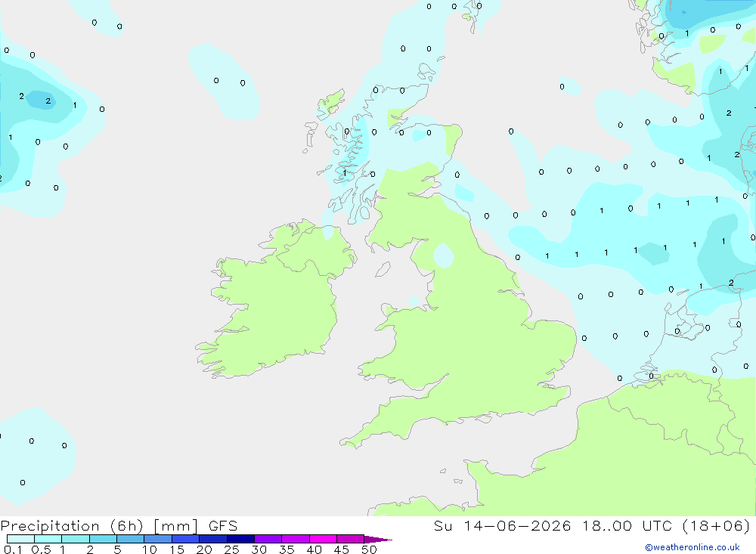Image resolution: width=756 pixels, height=554 pixels.
Task: Click the over-50 arrow tip of legend
Action: pos(378,539)
